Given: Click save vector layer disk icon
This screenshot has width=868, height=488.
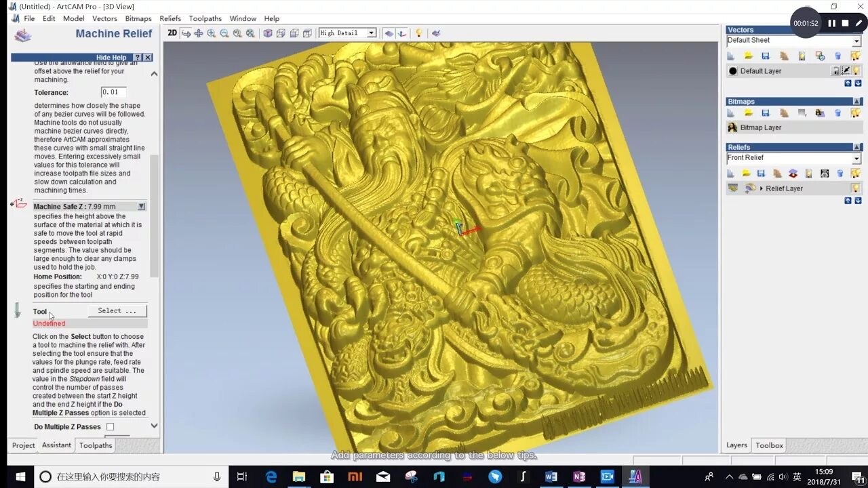Looking at the screenshot, I should [x=766, y=56].
